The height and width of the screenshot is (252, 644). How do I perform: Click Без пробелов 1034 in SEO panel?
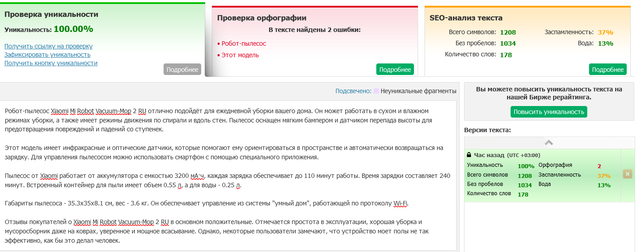[508, 43]
